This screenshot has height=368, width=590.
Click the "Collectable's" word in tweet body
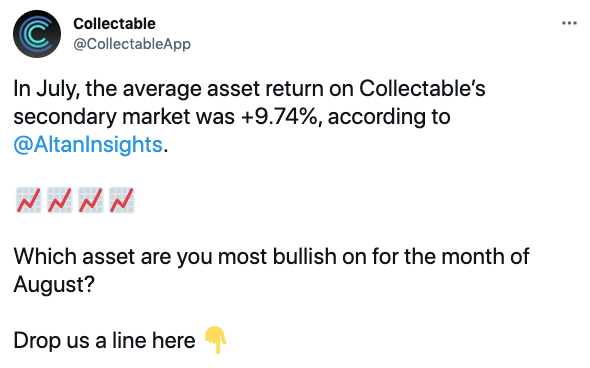[422, 88]
